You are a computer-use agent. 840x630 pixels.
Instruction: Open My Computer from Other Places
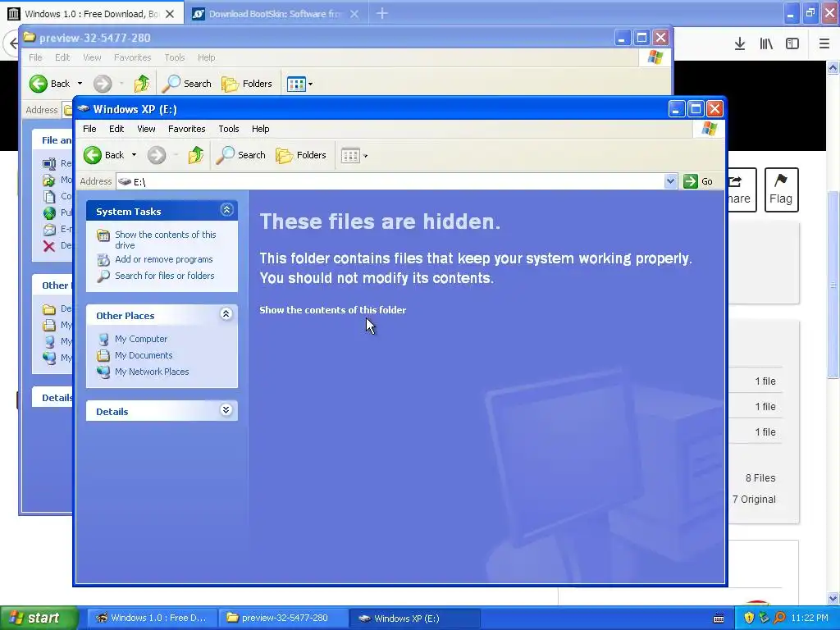click(x=141, y=339)
